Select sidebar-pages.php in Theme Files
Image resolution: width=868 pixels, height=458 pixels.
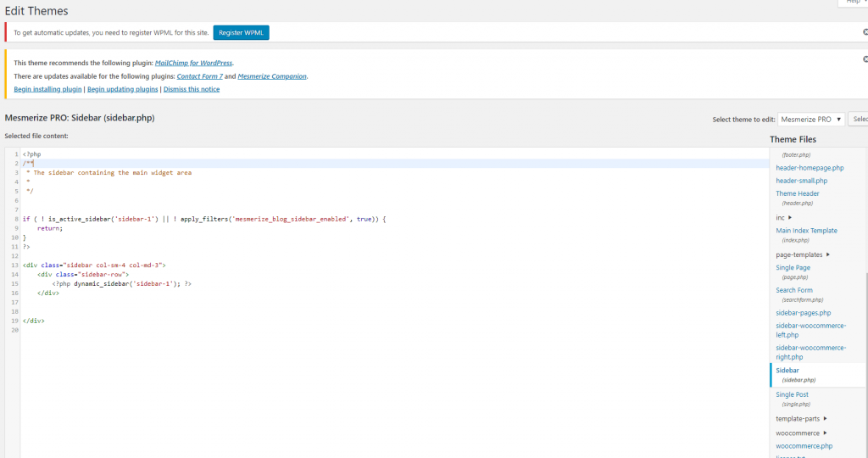click(x=804, y=313)
